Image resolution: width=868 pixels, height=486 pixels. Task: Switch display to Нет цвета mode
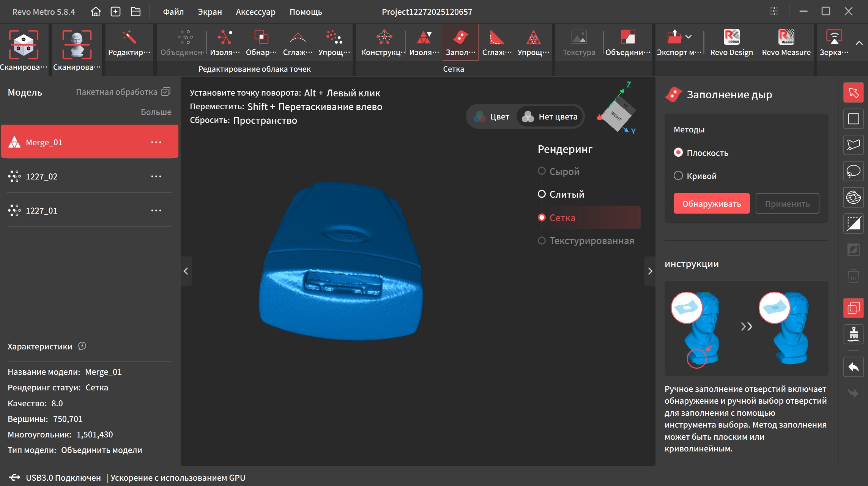550,117
